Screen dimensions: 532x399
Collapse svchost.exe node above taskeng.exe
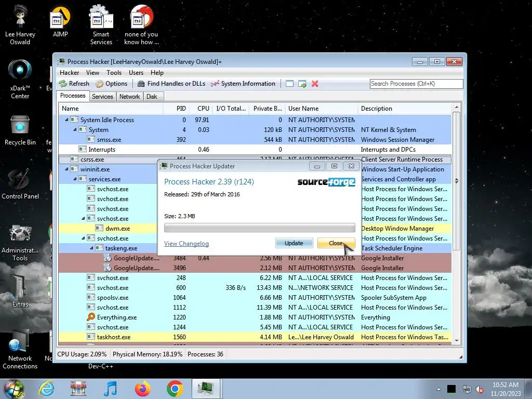point(84,238)
